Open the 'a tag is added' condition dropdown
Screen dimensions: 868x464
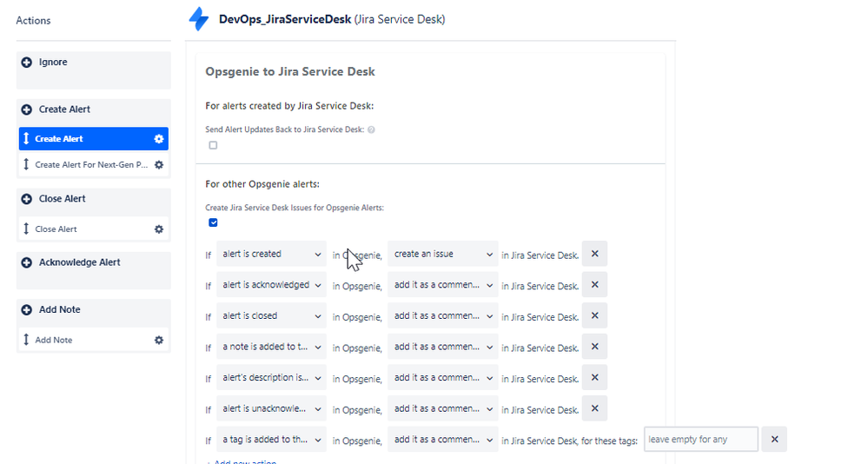271,441
